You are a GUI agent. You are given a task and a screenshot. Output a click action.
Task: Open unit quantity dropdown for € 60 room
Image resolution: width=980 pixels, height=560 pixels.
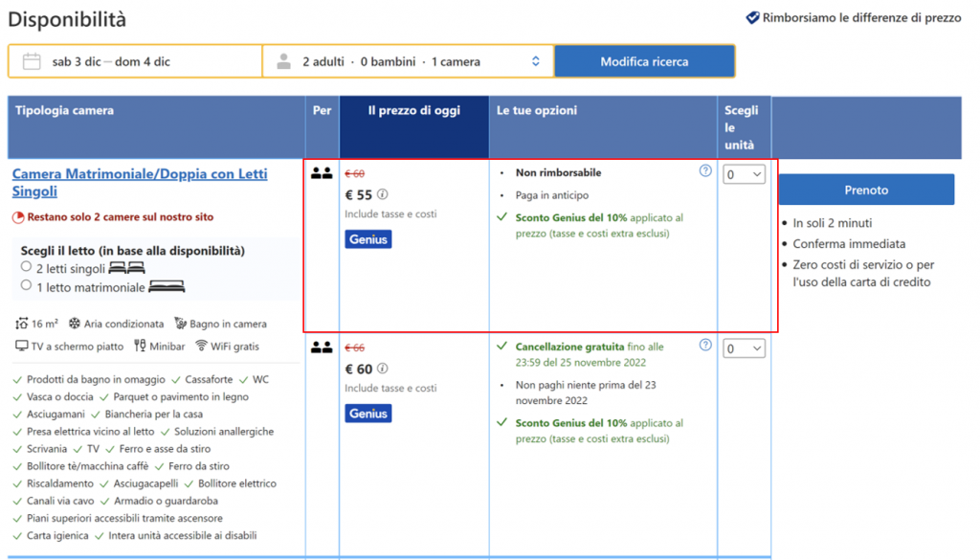pos(744,348)
